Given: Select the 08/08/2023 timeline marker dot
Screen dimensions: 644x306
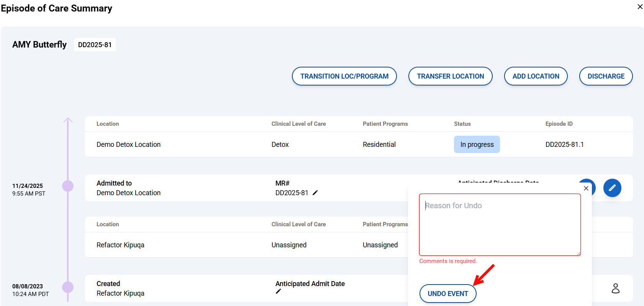Looking at the screenshot, I should pyautogui.click(x=68, y=287).
